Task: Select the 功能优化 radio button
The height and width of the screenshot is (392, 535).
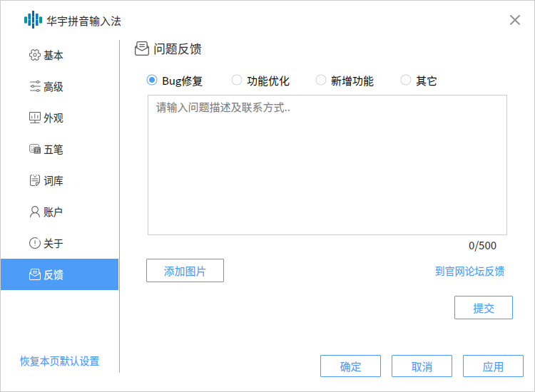Action: (236, 80)
